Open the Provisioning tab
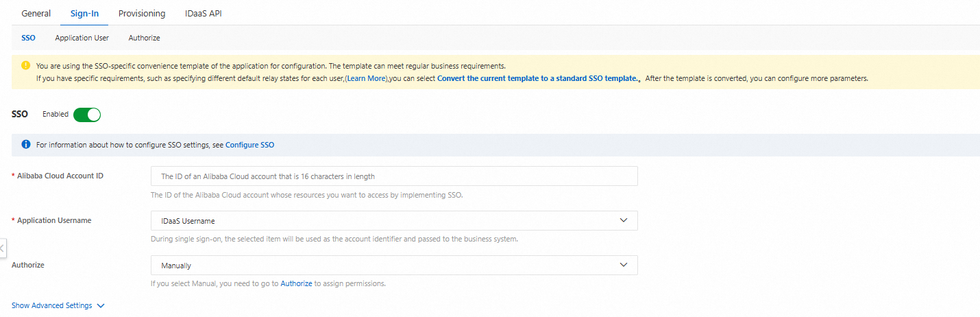The image size is (980, 317). point(142,14)
